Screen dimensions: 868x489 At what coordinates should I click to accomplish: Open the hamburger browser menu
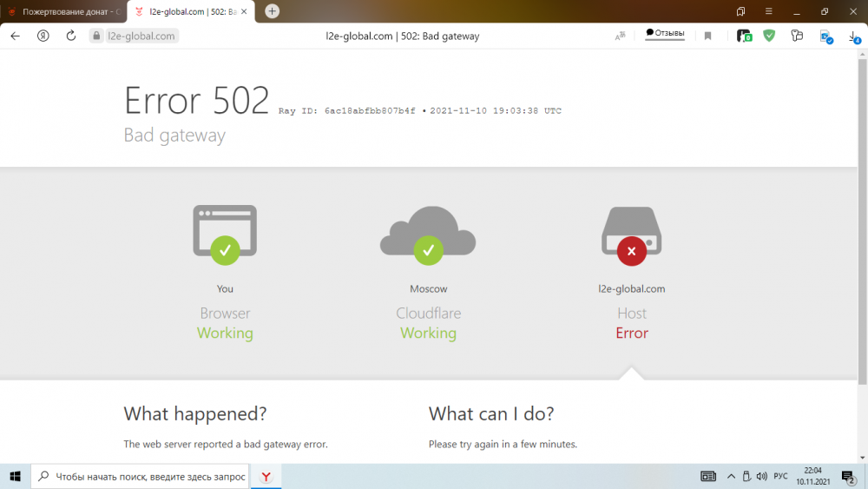click(768, 11)
